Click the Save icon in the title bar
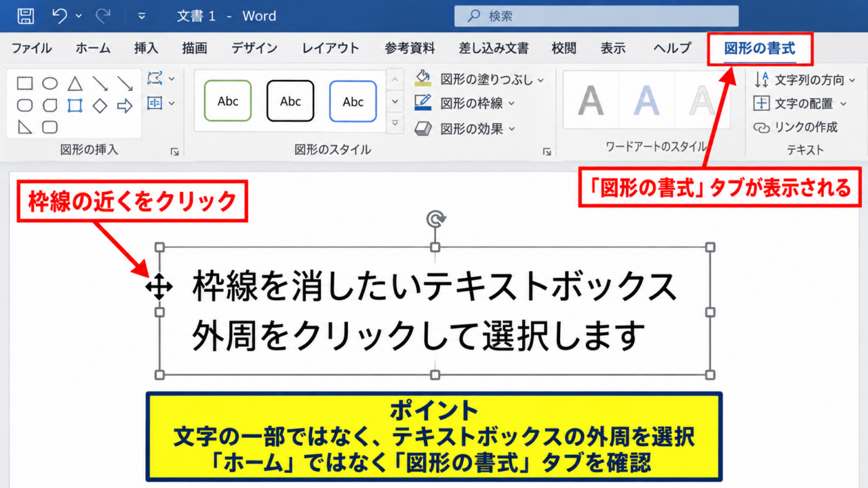Image resolution: width=868 pixels, height=488 pixels. (x=26, y=16)
